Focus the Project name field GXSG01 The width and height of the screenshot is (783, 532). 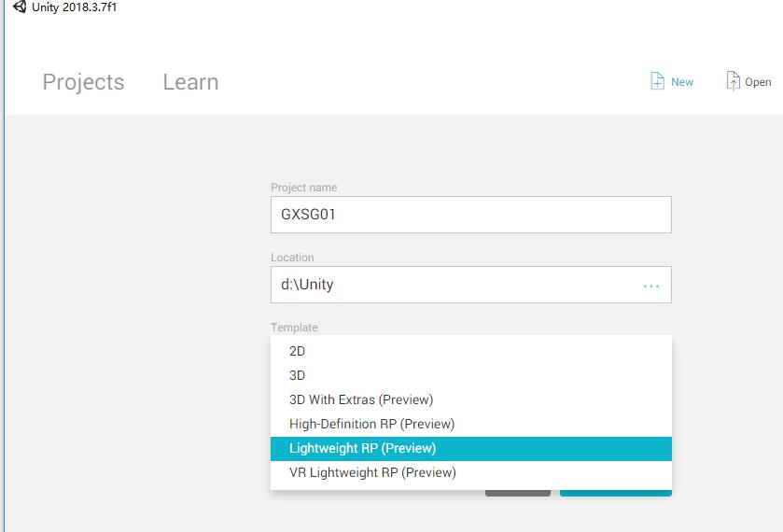pyautogui.click(x=471, y=215)
